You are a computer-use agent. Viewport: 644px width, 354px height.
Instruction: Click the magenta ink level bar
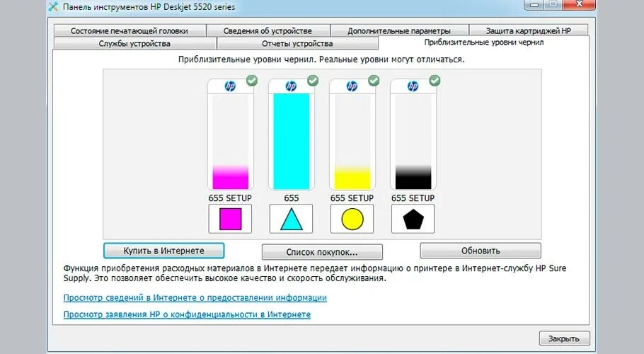[230, 142]
